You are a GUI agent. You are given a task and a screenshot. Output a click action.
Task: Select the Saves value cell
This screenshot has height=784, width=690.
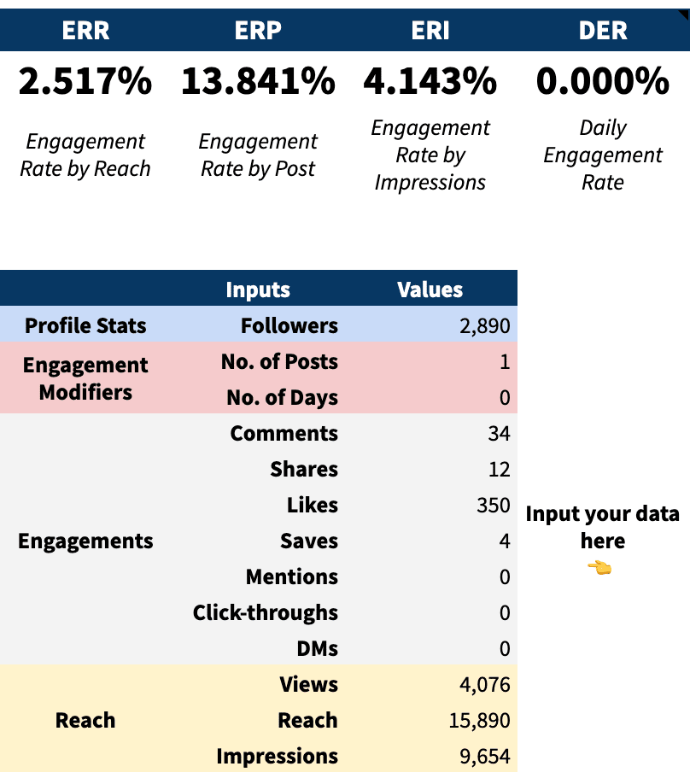[x=431, y=541]
